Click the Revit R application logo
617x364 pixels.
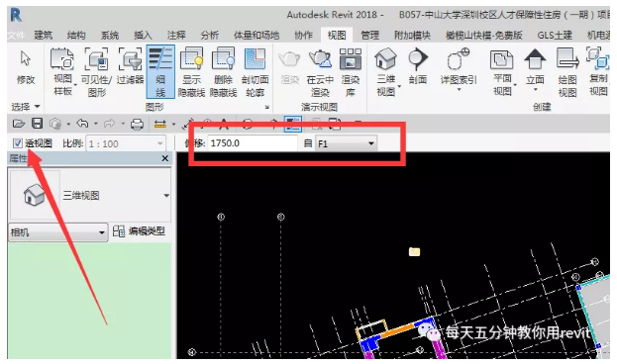point(16,15)
